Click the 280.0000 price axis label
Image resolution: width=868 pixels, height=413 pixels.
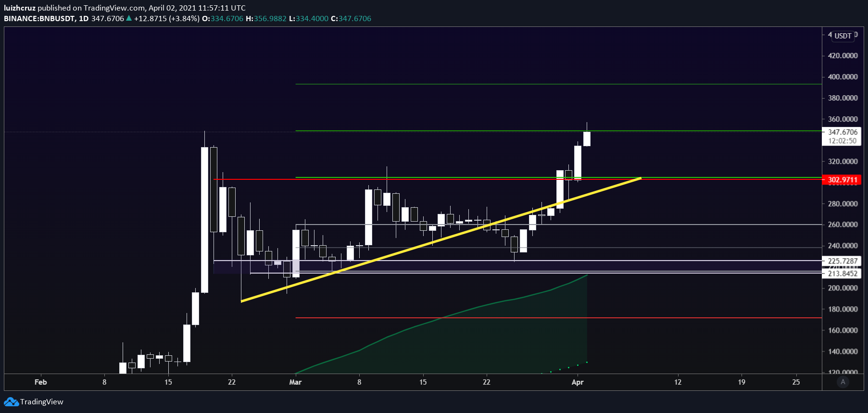[843, 204]
